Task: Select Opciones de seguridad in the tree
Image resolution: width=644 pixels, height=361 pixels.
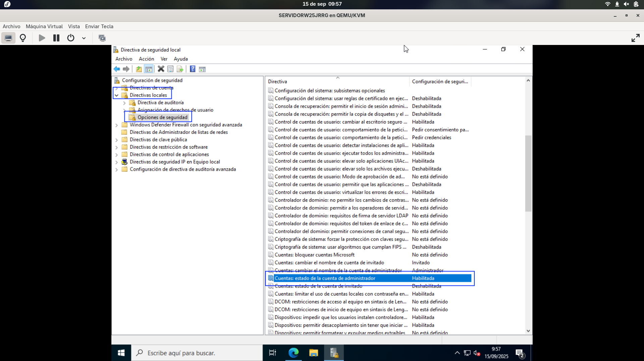Action: click(x=162, y=117)
